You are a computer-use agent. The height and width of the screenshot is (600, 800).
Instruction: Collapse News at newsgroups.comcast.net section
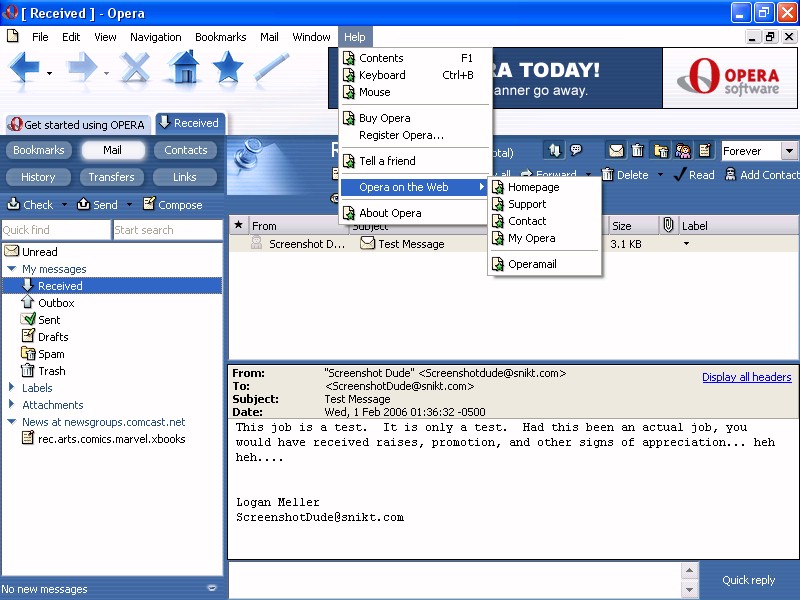[x=12, y=421]
